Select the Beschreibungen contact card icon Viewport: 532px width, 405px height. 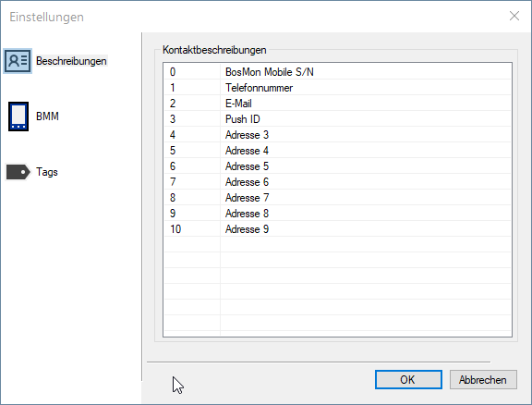coord(18,61)
